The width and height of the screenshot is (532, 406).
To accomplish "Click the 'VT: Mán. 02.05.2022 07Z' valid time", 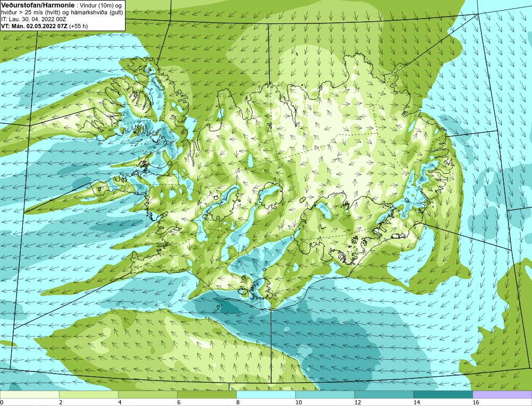I will [x=34, y=26].
